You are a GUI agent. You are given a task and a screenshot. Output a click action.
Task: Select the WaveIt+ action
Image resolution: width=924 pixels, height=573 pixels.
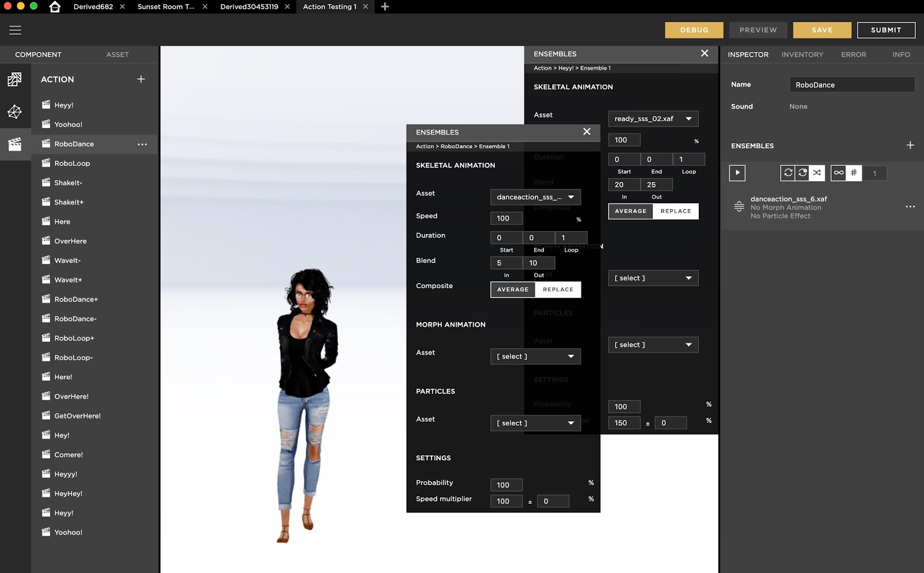(x=68, y=280)
